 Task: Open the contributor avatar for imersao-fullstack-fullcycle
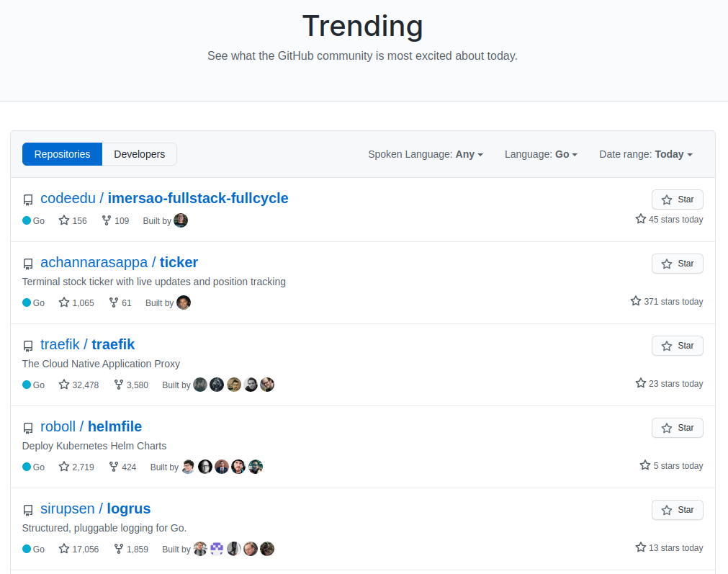[181, 220]
